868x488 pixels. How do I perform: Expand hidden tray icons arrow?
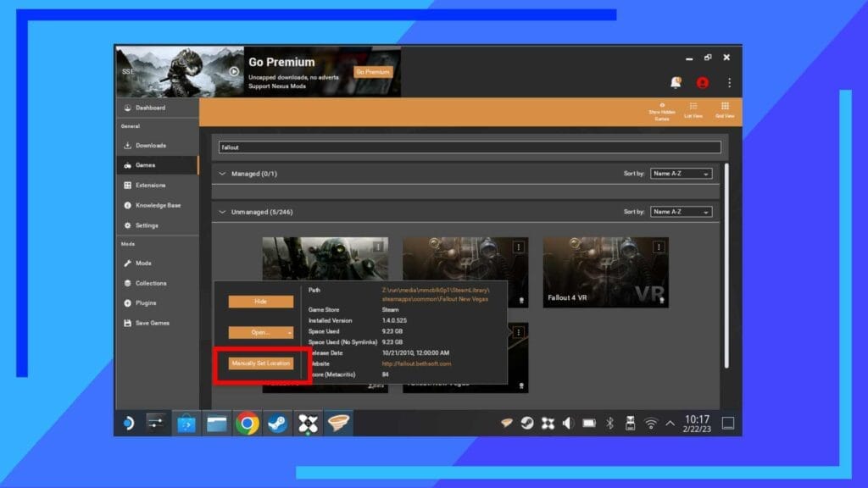click(670, 424)
